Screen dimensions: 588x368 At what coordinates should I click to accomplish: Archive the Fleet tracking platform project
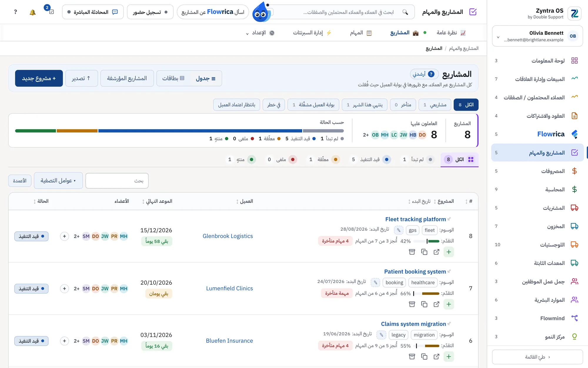[x=412, y=252]
